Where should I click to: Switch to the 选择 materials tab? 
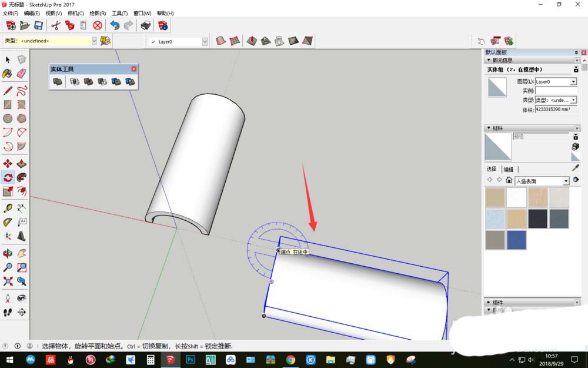tap(491, 170)
